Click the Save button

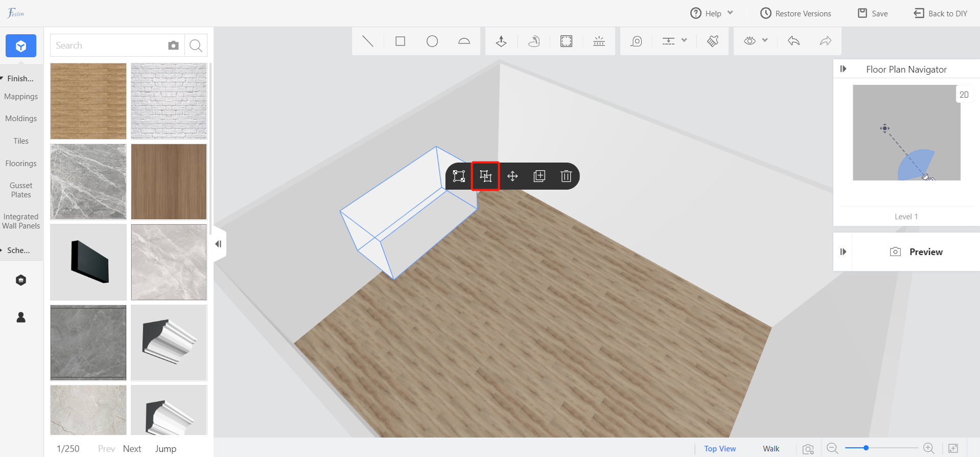[873, 14]
